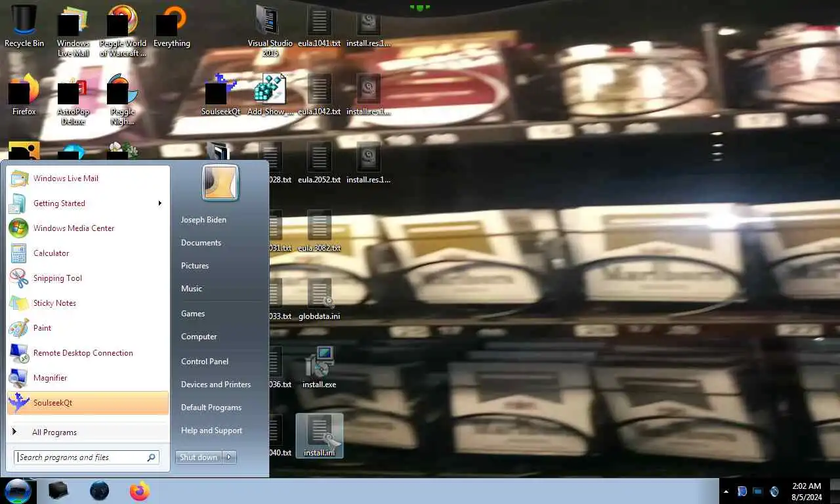Click the Windows Start orb button
840x504 pixels.
point(18,491)
